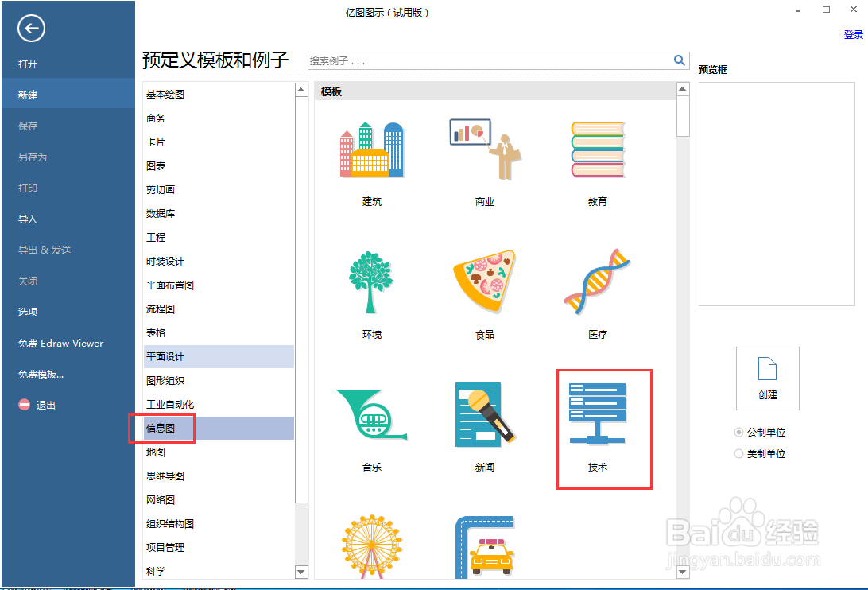Viewport: 868px width, 590px height.
Task: Select the 技术 server template icon
Action: 597,413
